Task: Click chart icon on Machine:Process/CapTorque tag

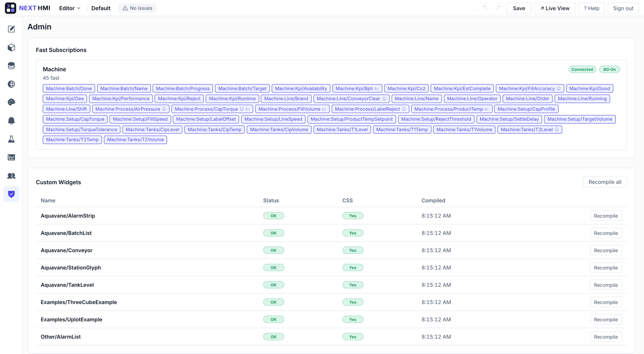Action: pyautogui.click(x=248, y=109)
